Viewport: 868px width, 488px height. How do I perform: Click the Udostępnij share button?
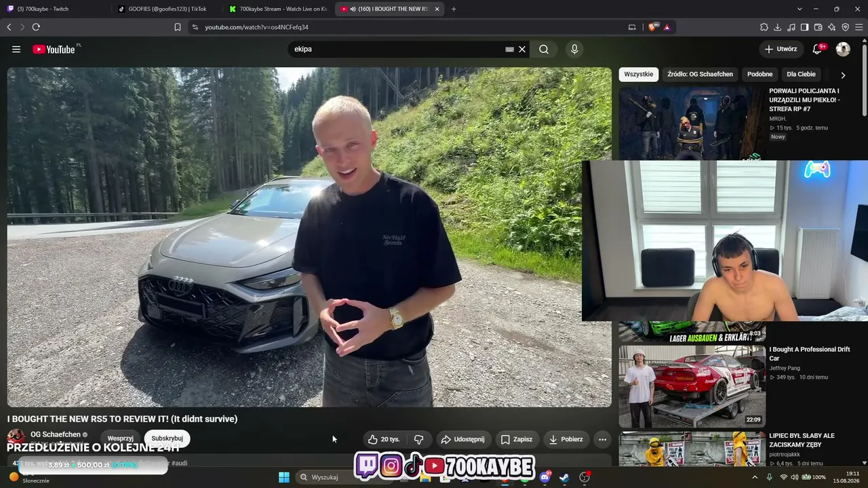(x=463, y=439)
